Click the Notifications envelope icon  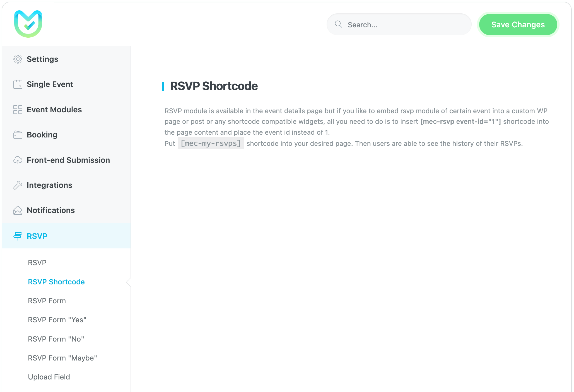coord(18,210)
